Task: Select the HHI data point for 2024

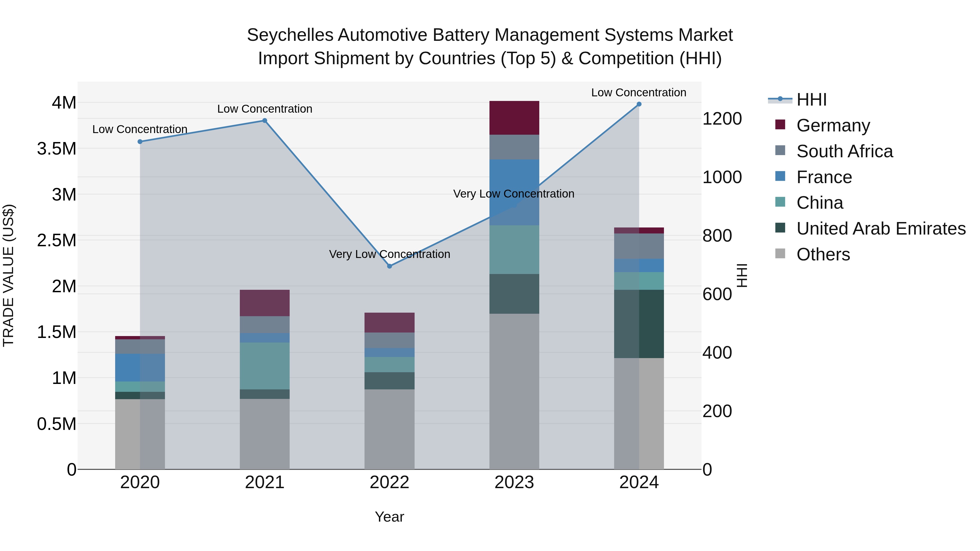Action: [639, 104]
